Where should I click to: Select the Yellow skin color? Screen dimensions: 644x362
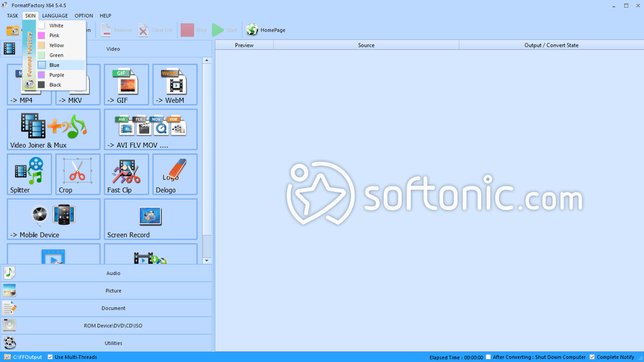pyautogui.click(x=61, y=45)
